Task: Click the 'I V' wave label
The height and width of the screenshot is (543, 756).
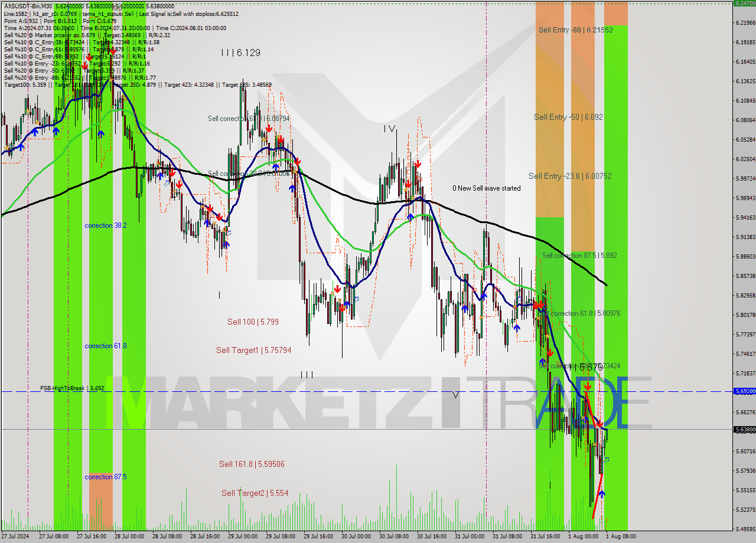Action: [389, 128]
